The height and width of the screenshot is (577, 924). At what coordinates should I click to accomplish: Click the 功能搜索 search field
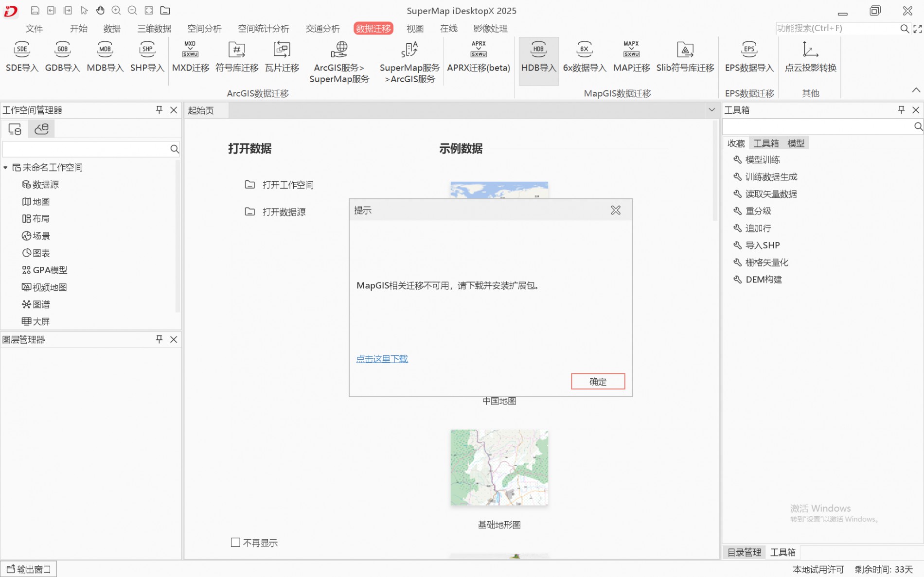(836, 28)
